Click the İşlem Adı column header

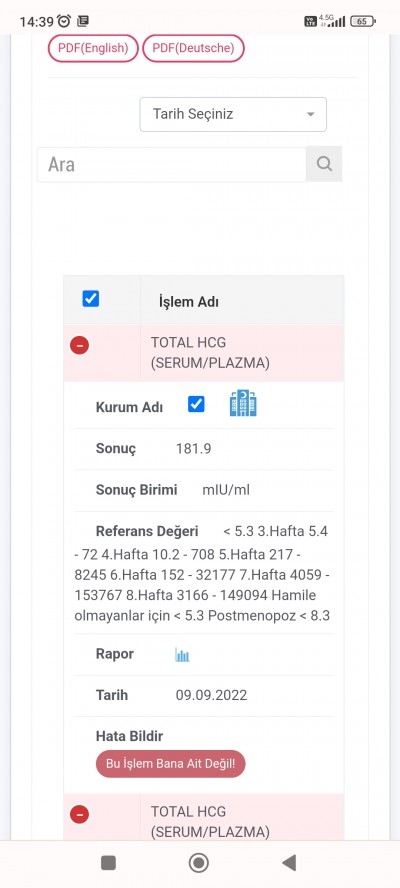189,302
